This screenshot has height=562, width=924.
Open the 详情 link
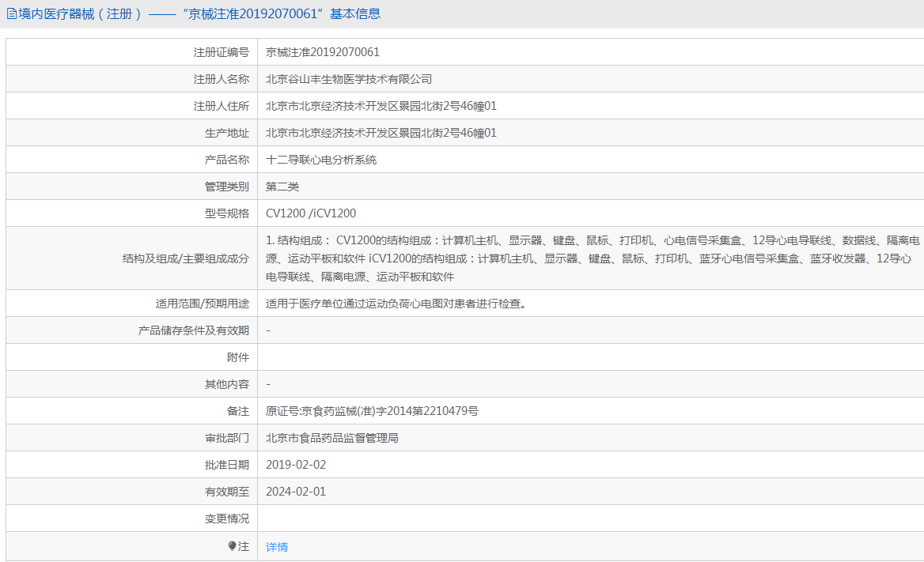coord(277,547)
